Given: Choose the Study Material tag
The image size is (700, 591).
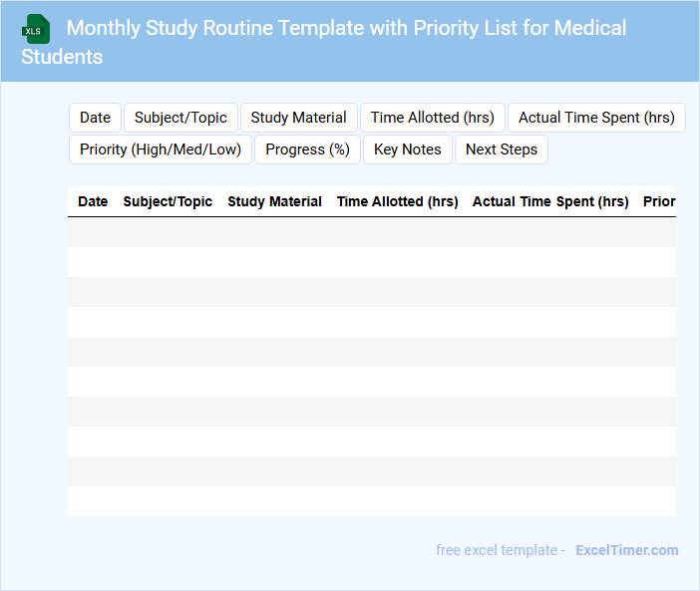Looking at the screenshot, I should (x=298, y=118).
